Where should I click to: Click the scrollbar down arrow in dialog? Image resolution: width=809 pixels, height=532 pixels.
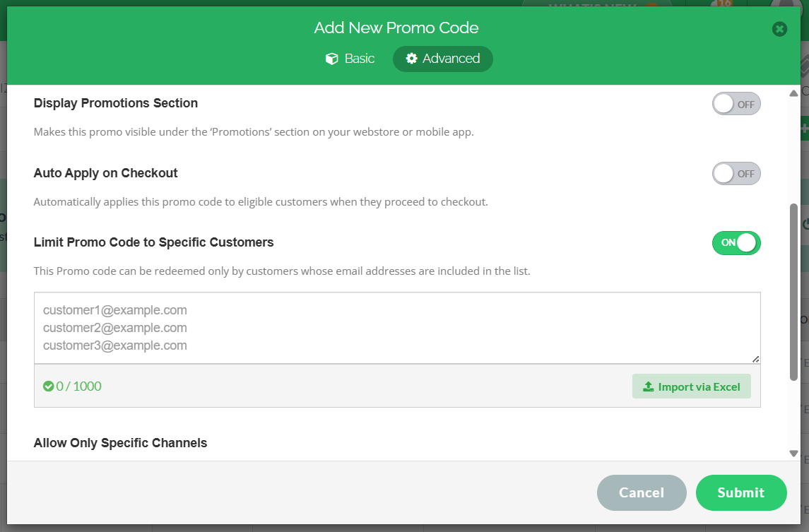[x=793, y=453]
